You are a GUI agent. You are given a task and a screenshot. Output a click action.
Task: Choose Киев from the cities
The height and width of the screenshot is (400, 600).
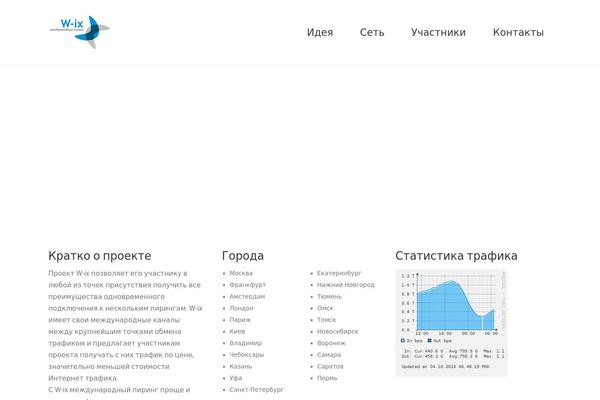(237, 331)
